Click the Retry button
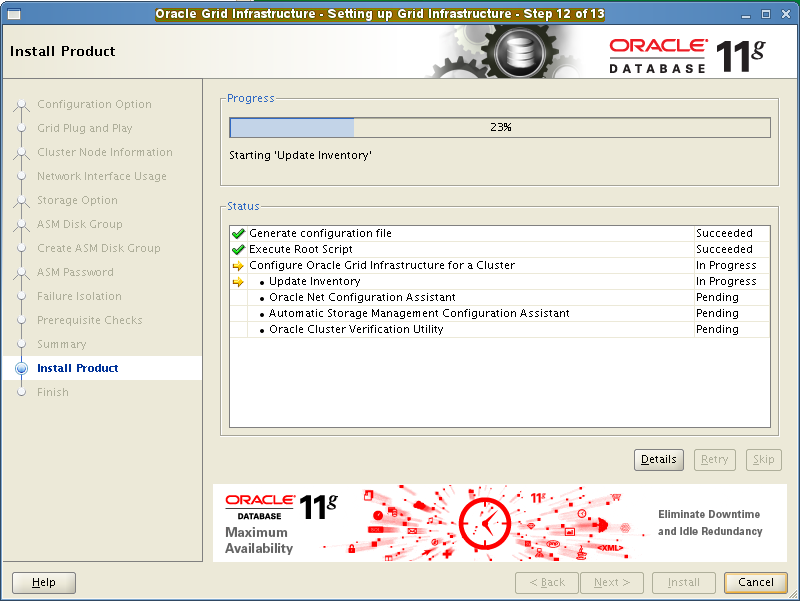Viewport: 800px width, 601px height. (714, 459)
